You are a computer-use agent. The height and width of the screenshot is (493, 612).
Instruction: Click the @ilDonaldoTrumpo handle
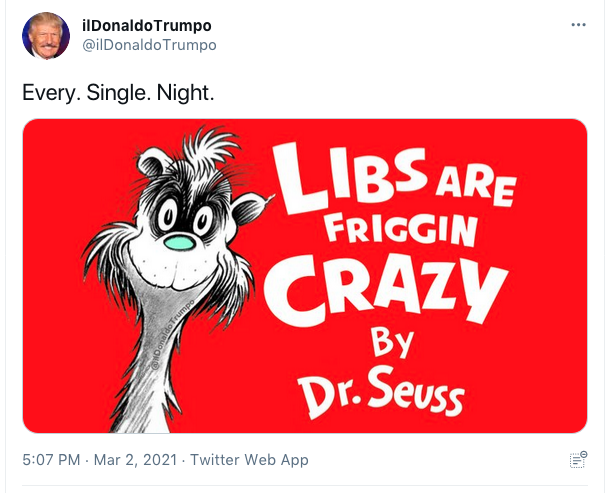point(148,45)
